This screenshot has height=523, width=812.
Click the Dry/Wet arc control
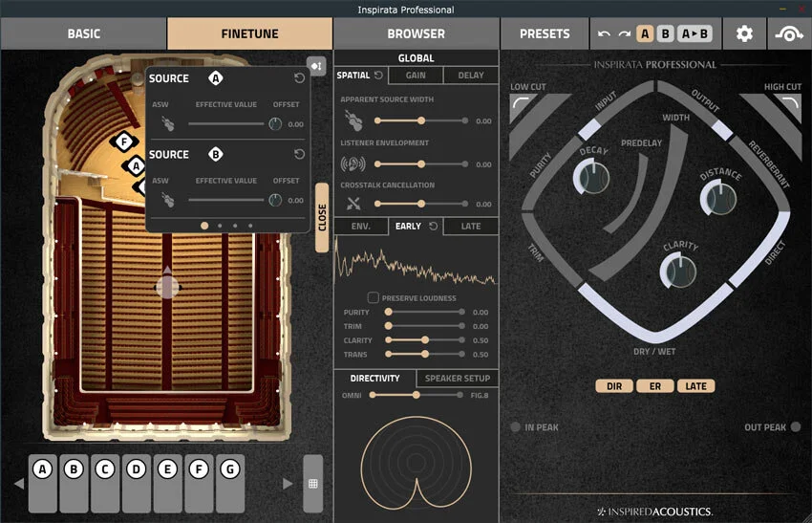click(x=654, y=314)
